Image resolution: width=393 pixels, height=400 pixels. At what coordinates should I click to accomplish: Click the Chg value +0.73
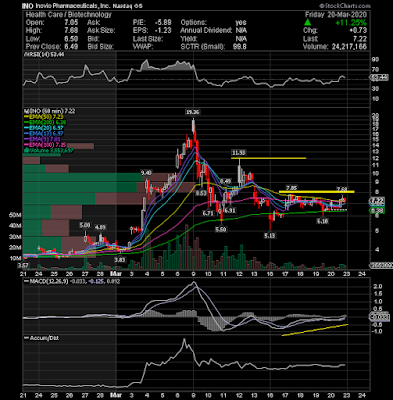coord(359,31)
